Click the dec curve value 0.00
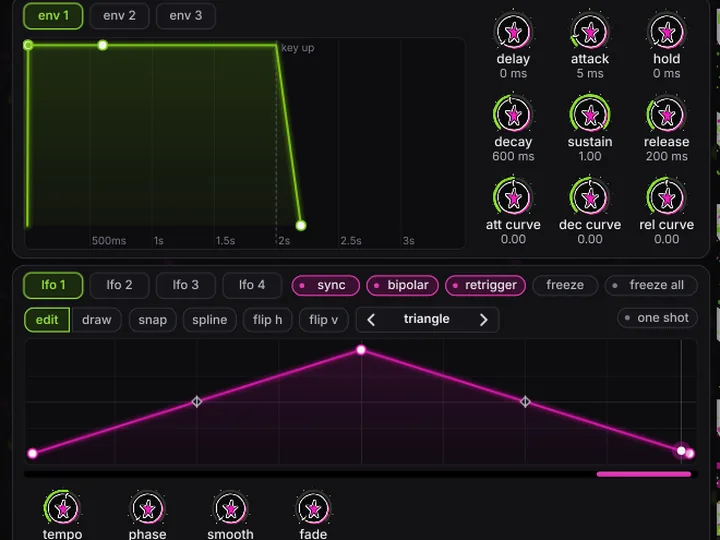 (x=590, y=239)
